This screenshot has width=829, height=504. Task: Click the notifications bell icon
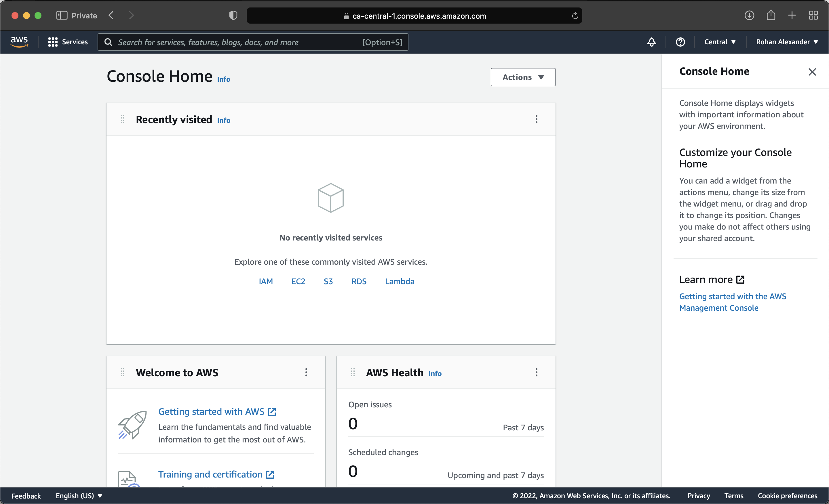[651, 42]
